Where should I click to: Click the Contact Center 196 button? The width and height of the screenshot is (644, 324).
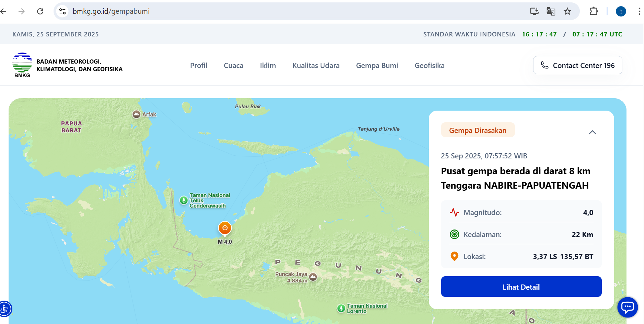click(x=577, y=65)
